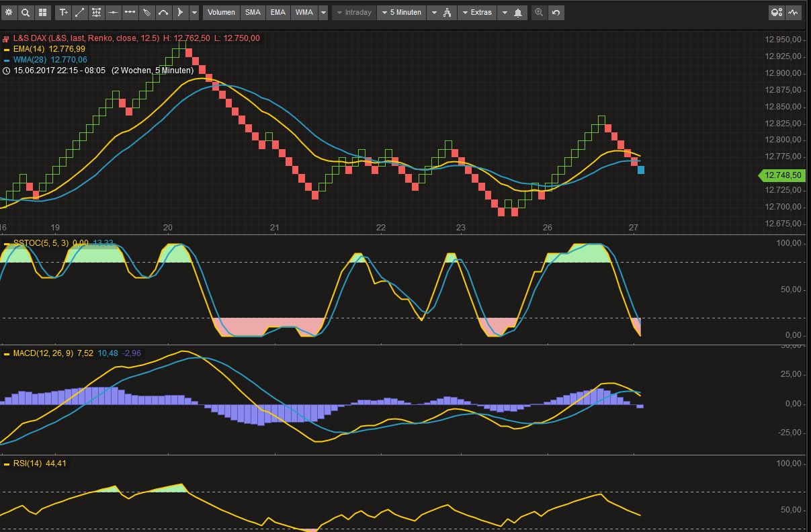811x532 pixels.
Task: Open the Intraday menu
Action: (355, 12)
